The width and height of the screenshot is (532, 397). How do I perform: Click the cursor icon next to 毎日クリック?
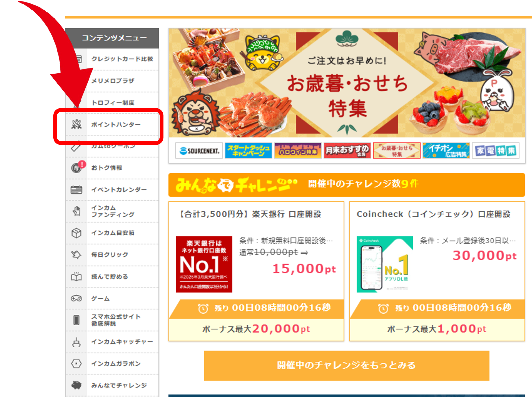pyautogui.click(x=76, y=255)
